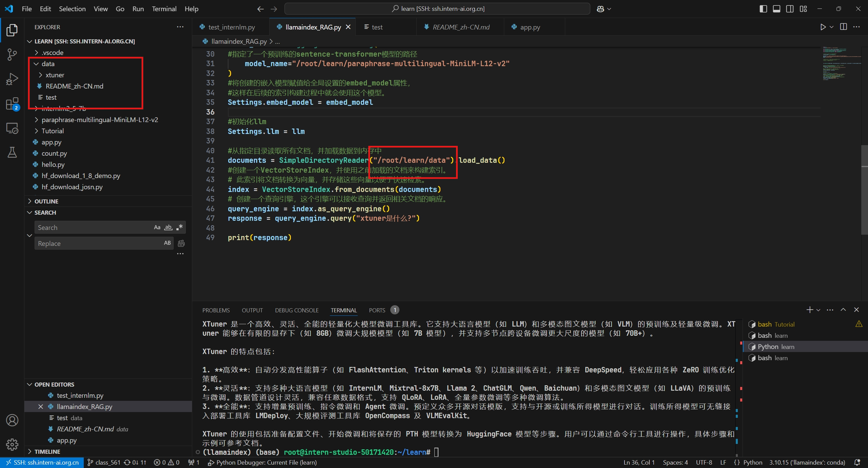Toggle Match Case in search
This screenshot has width=868, height=468.
point(157,228)
